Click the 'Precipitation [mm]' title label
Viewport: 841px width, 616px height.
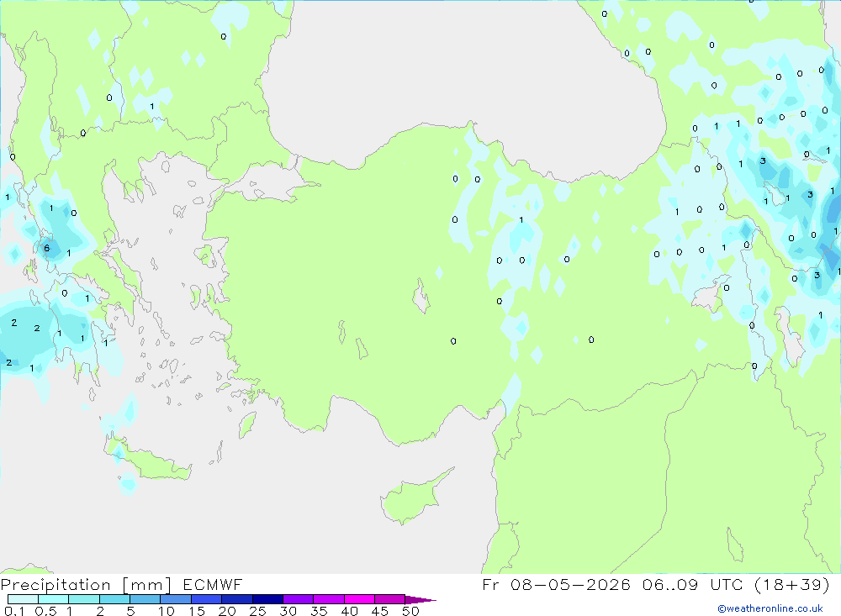(x=86, y=585)
